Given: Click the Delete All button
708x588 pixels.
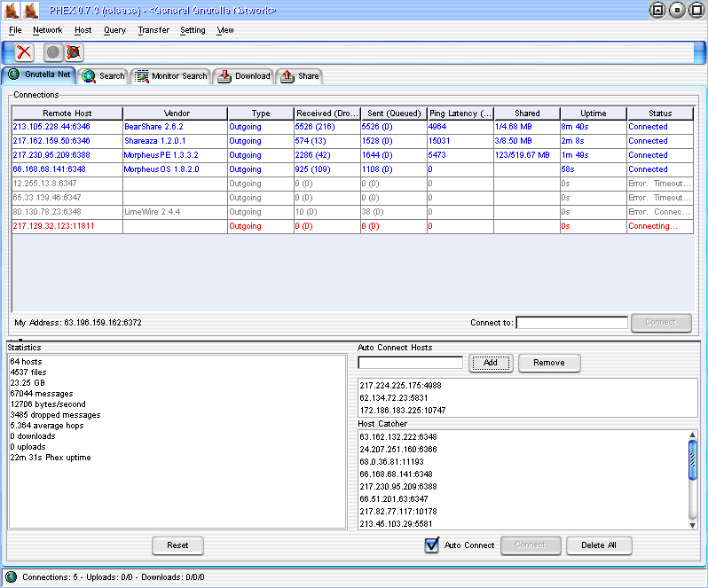Looking at the screenshot, I should (x=599, y=545).
